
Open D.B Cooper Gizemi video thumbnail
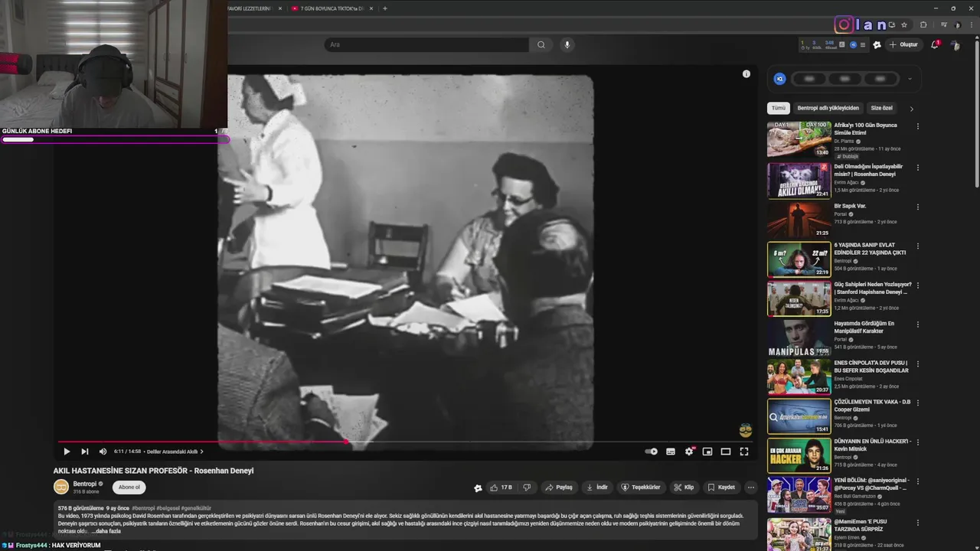799,416
